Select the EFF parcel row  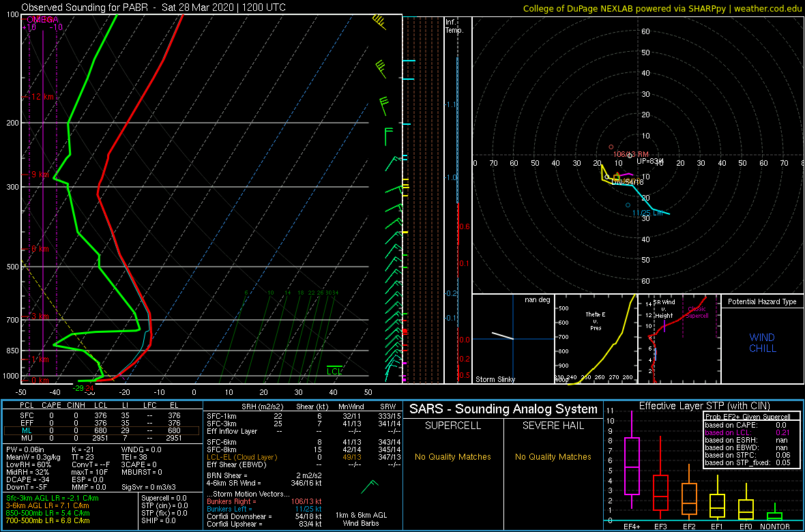102,424
